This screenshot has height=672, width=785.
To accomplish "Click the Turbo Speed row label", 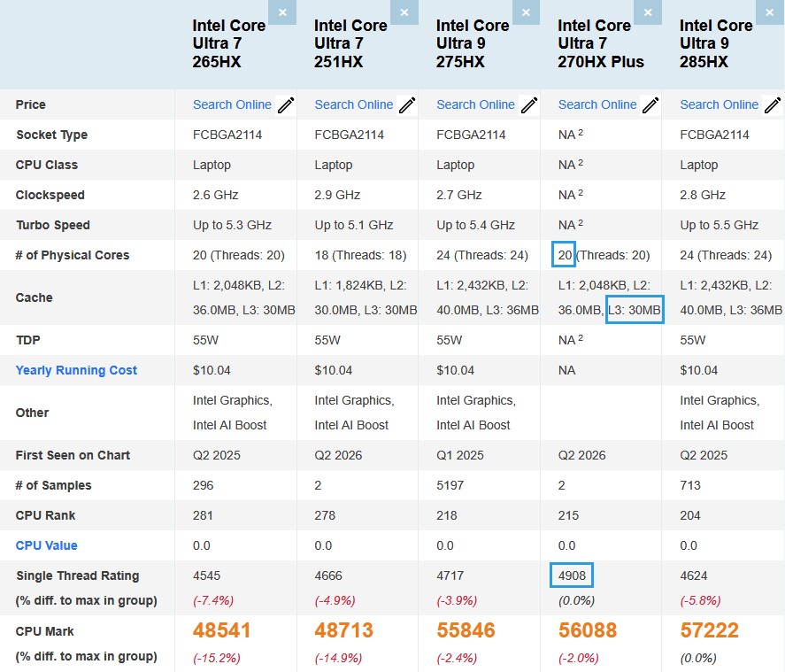I will 52,226.
